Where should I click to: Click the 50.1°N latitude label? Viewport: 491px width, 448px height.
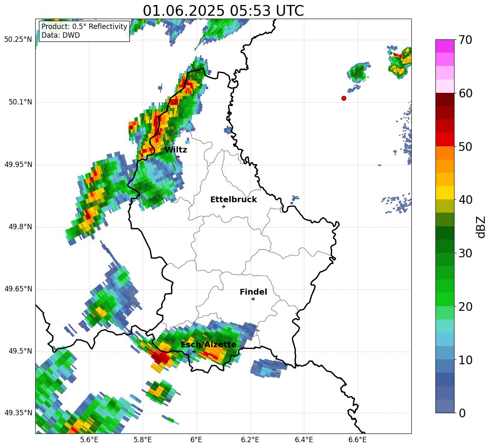pos(20,102)
